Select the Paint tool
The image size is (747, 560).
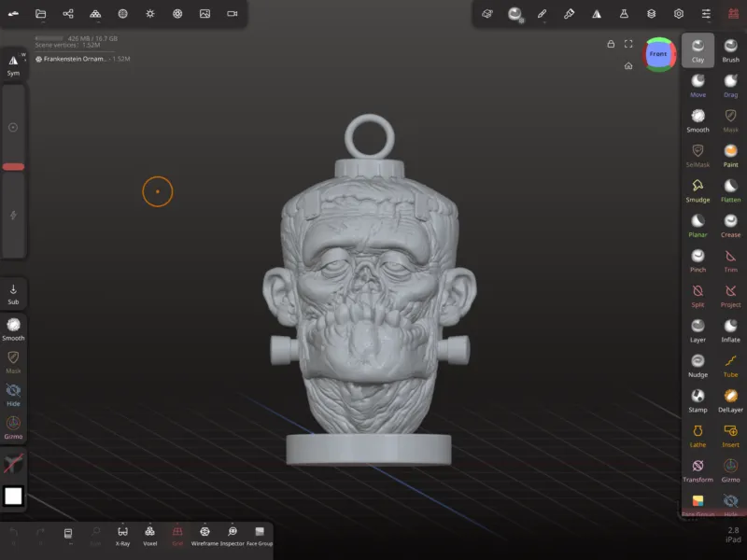click(730, 156)
